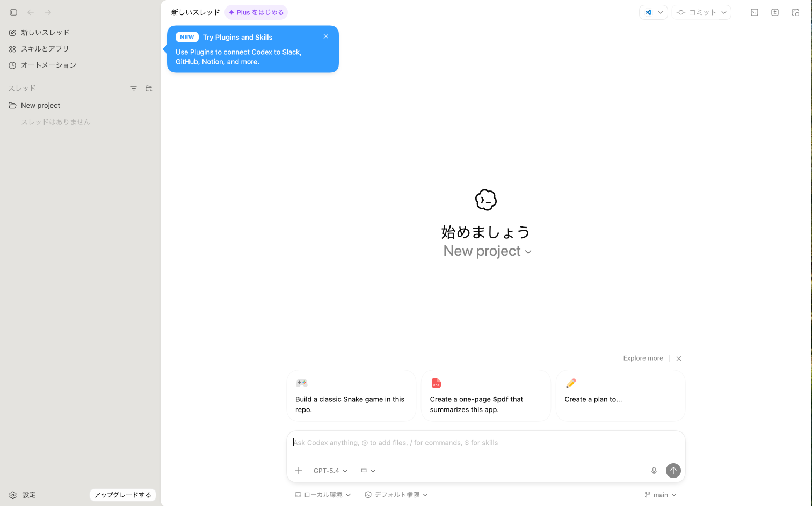The height and width of the screenshot is (506, 812).
Task: Click the microphone icon in the prompt box
Action: point(654,471)
